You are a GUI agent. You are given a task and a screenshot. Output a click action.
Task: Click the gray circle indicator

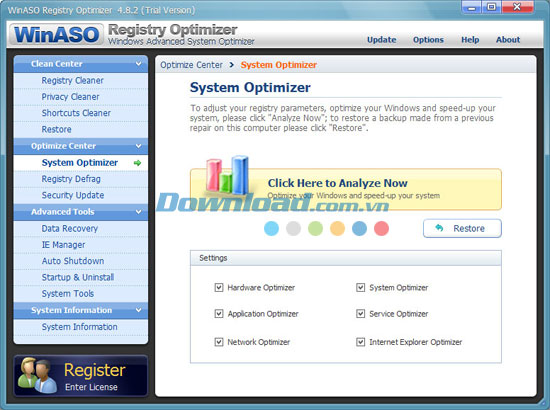click(293, 228)
